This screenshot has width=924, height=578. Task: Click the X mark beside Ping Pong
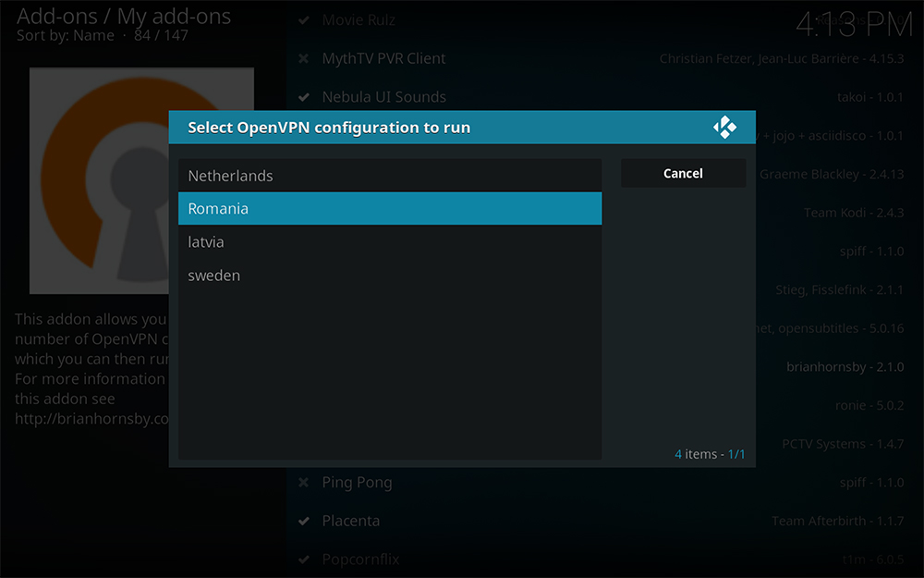(x=303, y=483)
